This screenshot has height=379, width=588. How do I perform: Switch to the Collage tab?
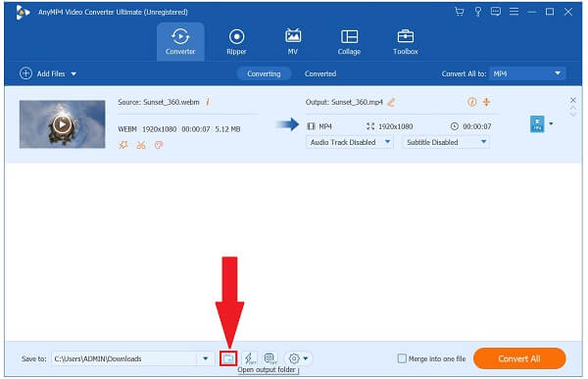349,41
